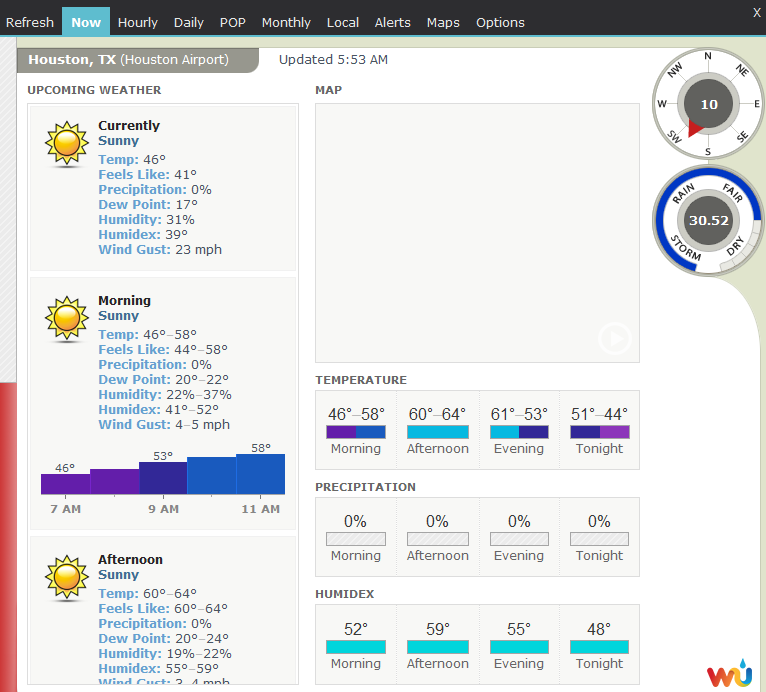The image size is (766, 692).
Task: Switch to the Hourly tab
Action: pyautogui.click(x=137, y=22)
